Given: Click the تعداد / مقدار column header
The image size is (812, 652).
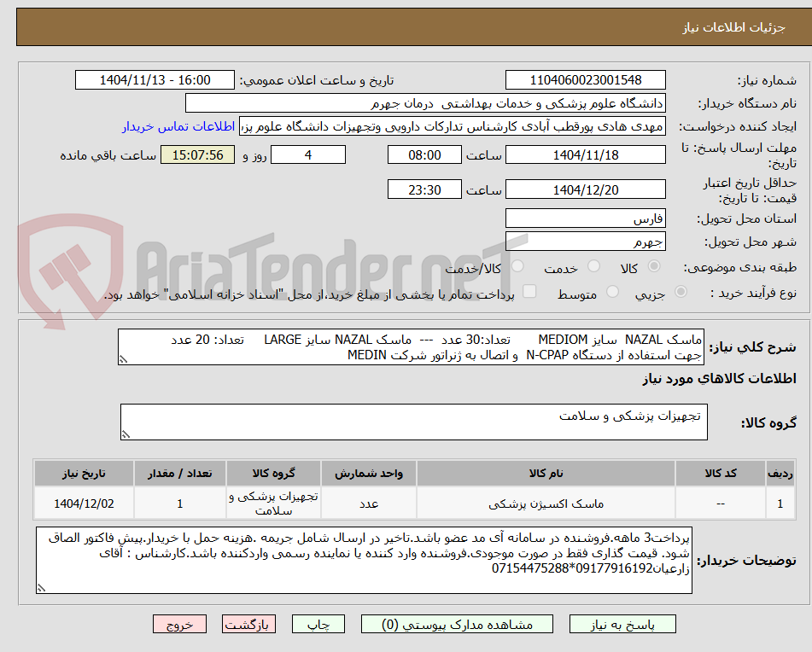Looking at the screenshot, I should tap(179, 474).
